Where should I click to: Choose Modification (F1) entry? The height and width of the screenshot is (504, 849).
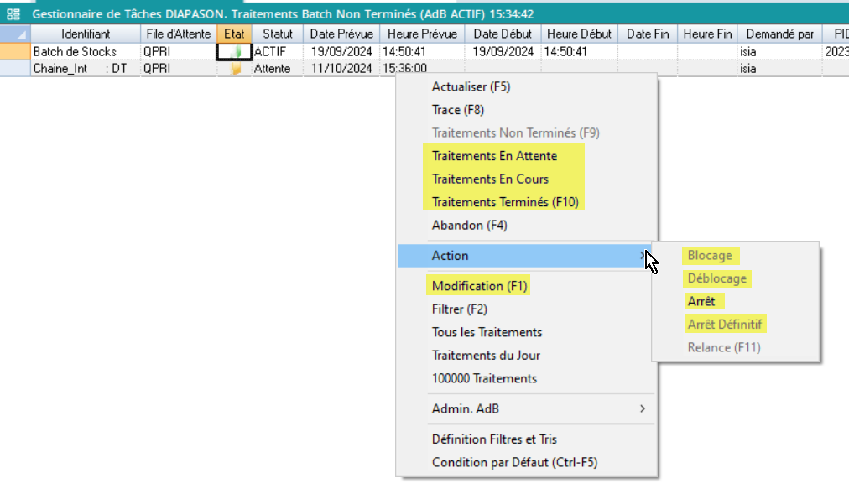[479, 286]
